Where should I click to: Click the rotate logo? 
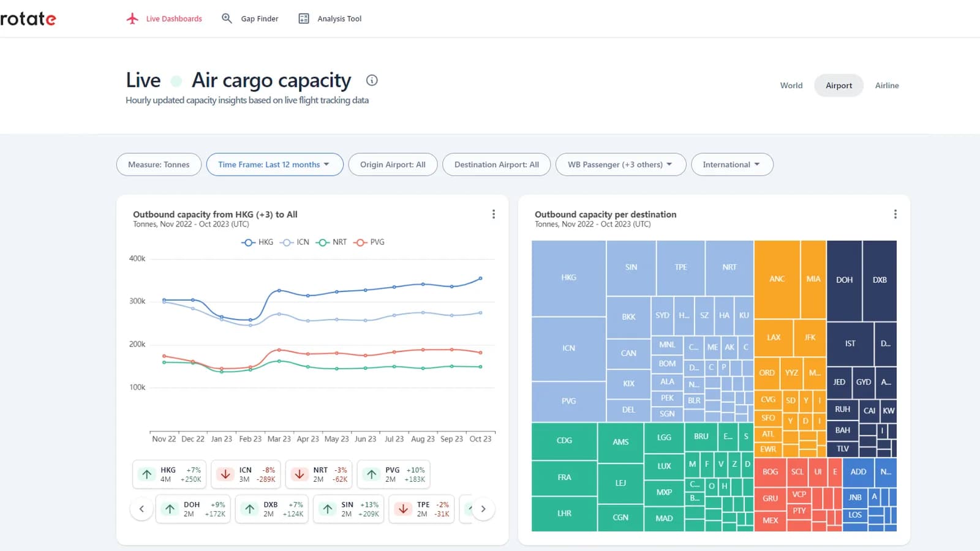click(28, 19)
